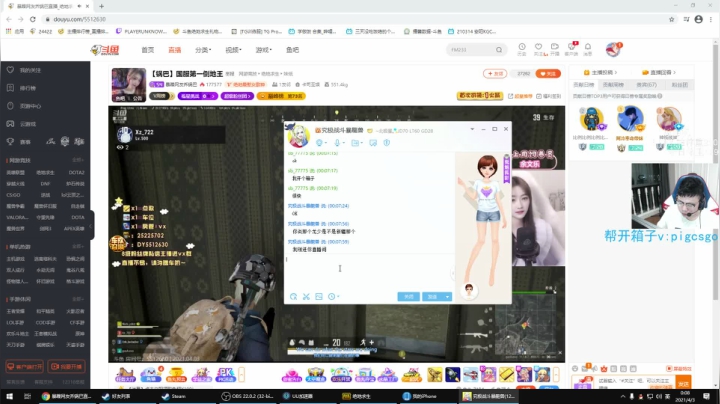Collapse the left sidebar handle
The image size is (720, 404).
[91, 225]
